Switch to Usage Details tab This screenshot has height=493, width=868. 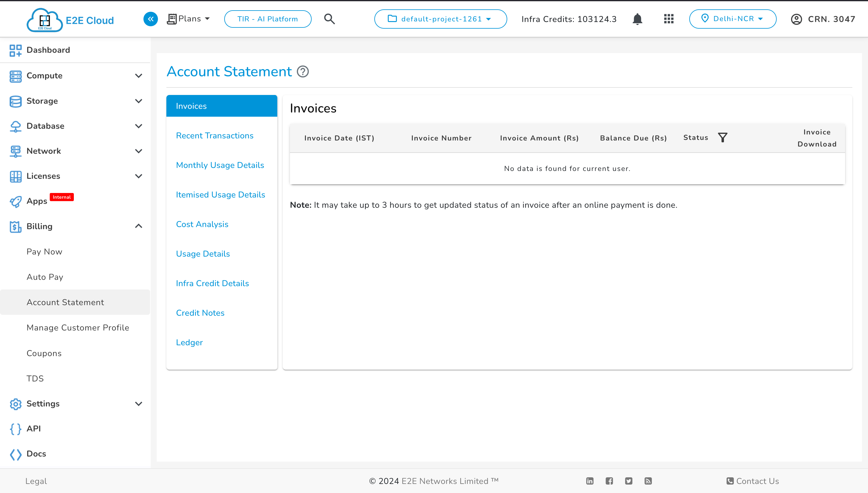tap(203, 254)
